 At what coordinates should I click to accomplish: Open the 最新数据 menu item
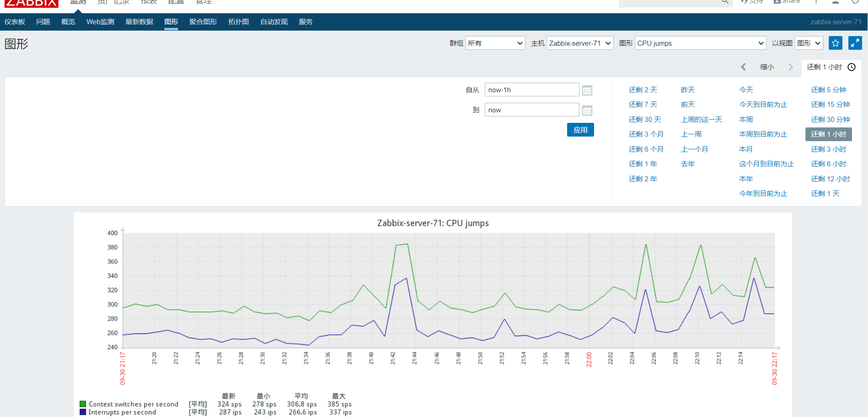coord(139,22)
